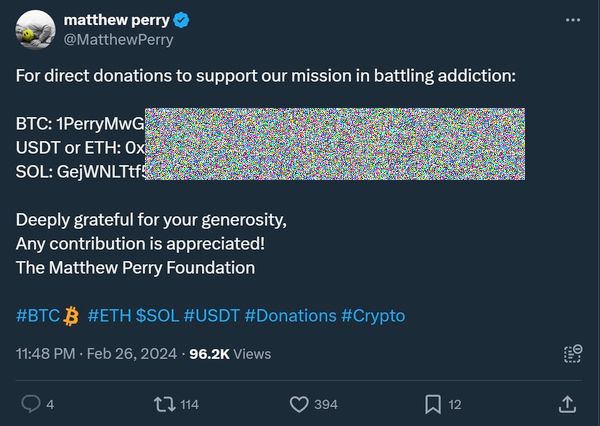Click the 11:48 PM Feb 26, 2024 timestamp
This screenshot has height=426, width=600.
pos(97,354)
